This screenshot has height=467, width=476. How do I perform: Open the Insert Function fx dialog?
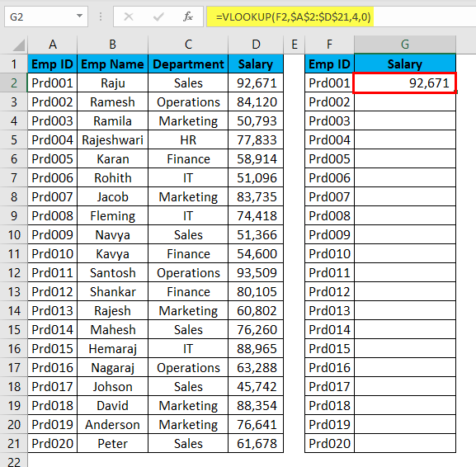(x=188, y=17)
